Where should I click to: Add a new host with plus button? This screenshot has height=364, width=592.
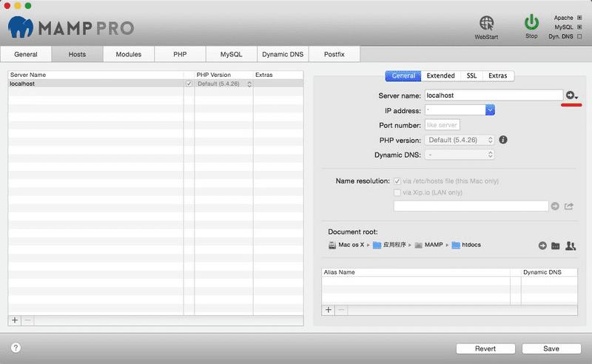pos(15,320)
